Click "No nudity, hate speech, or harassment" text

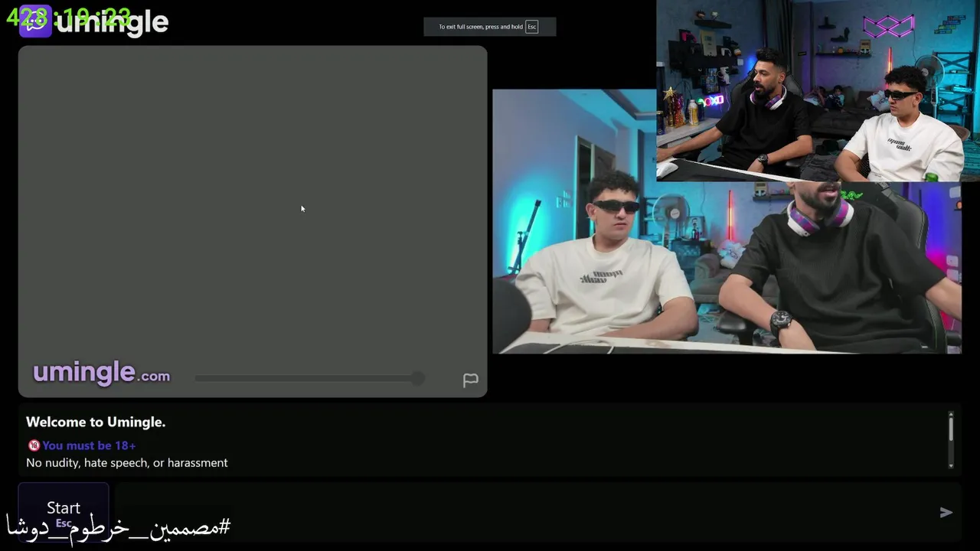(127, 463)
